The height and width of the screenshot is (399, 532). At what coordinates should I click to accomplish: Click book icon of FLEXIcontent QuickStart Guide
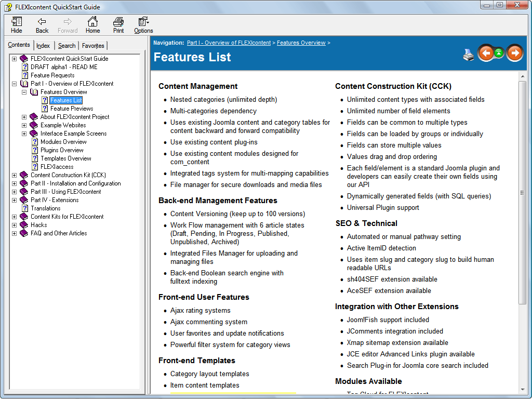[x=24, y=59]
